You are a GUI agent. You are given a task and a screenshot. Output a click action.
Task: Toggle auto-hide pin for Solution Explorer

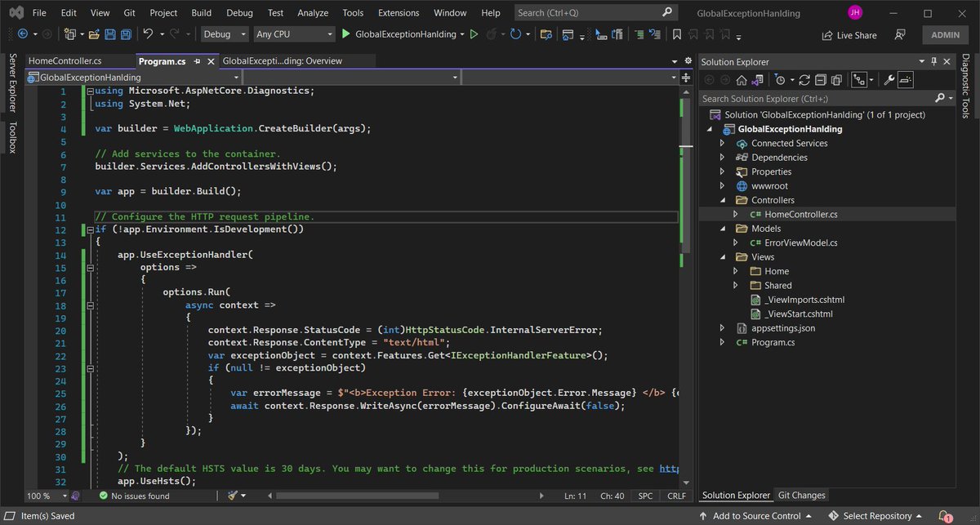pos(933,61)
